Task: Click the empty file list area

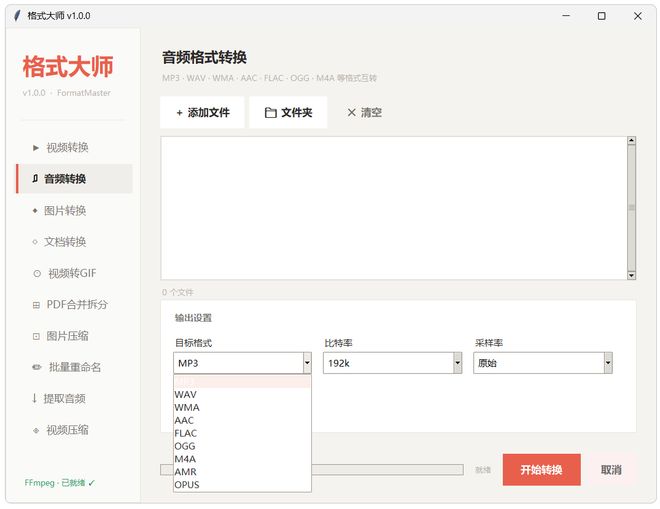Action: (394, 208)
